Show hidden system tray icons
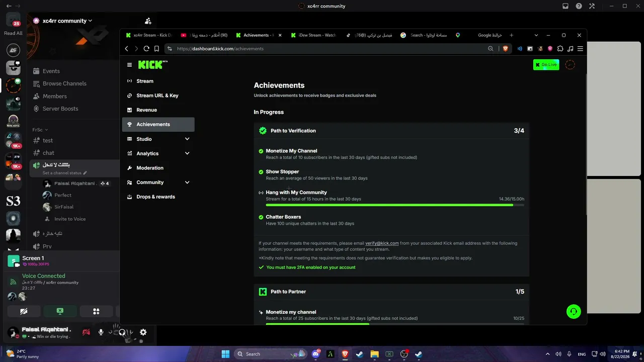Viewport: 644px width, 362px height. (547, 354)
